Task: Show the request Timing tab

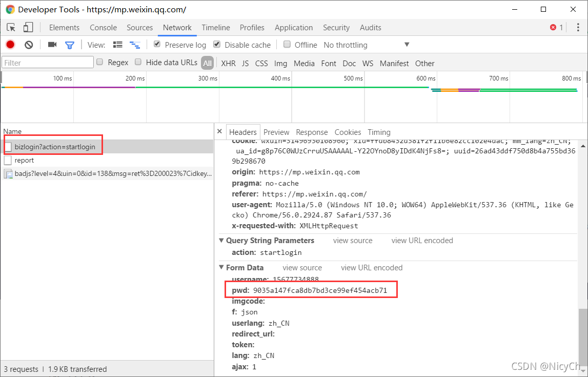Action: point(379,132)
